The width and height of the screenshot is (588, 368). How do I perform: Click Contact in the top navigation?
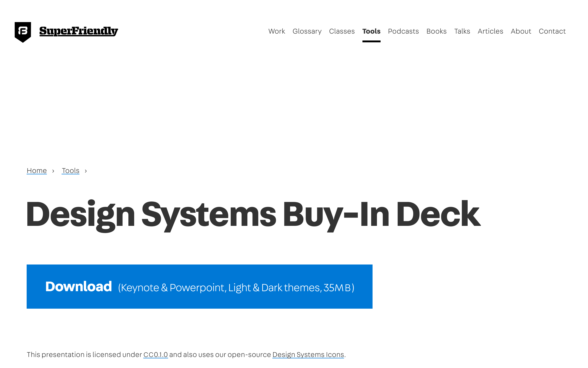tap(552, 31)
